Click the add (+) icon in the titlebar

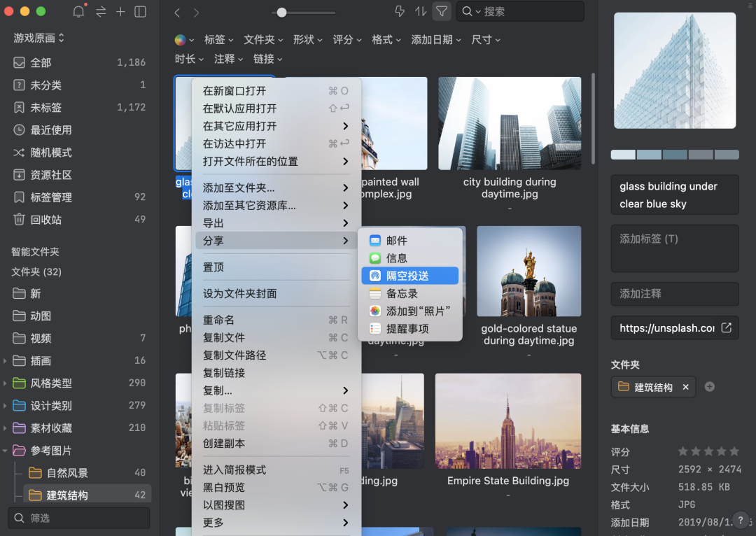click(120, 11)
